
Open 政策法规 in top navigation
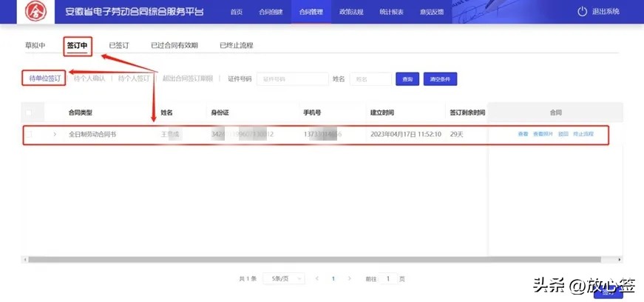point(351,12)
